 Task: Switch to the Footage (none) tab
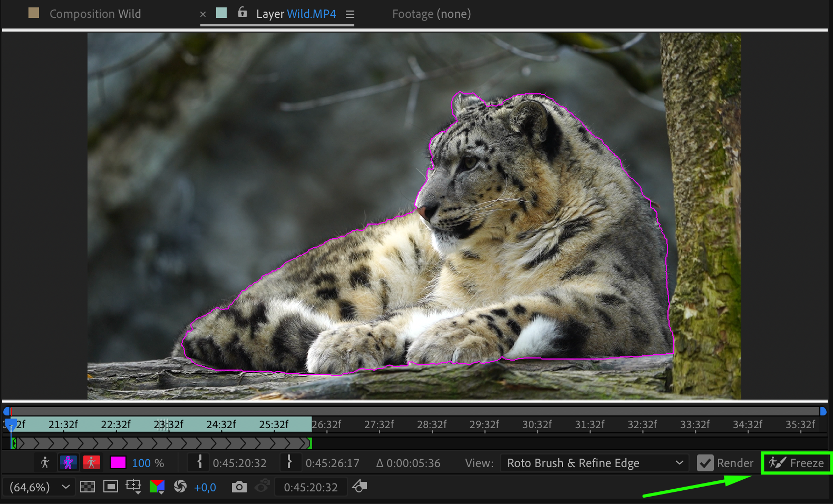click(431, 14)
